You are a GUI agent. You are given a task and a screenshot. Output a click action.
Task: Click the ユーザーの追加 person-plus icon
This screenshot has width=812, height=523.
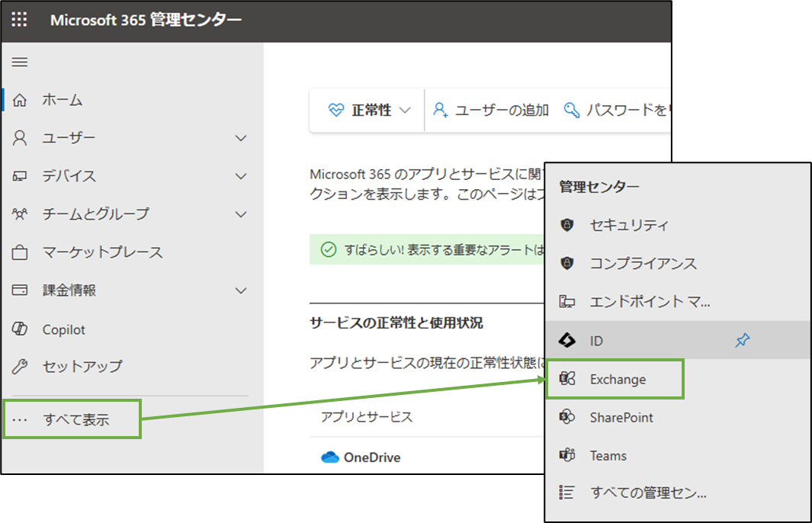coord(440,110)
